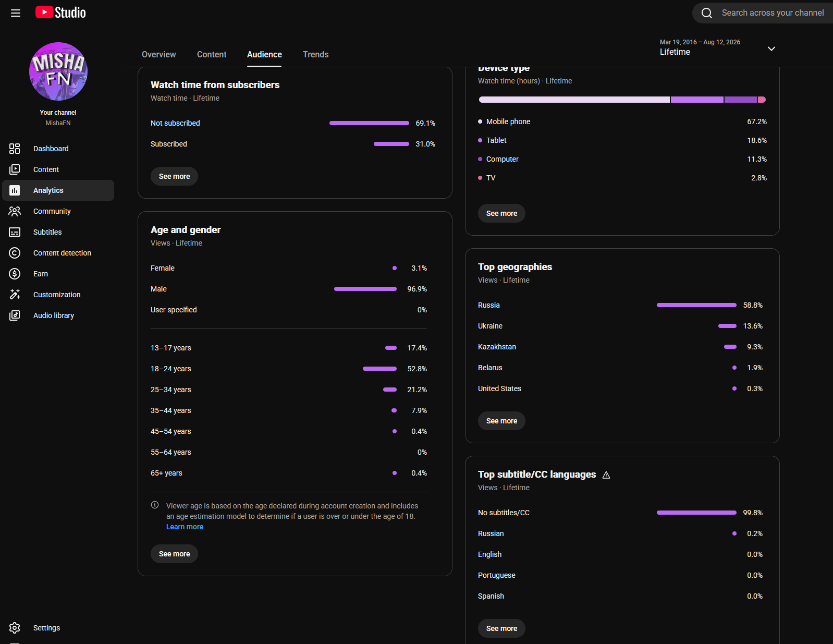The height and width of the screenshot is (644, 833).
Task: Open the Content analytics tab
Action: 212,54
